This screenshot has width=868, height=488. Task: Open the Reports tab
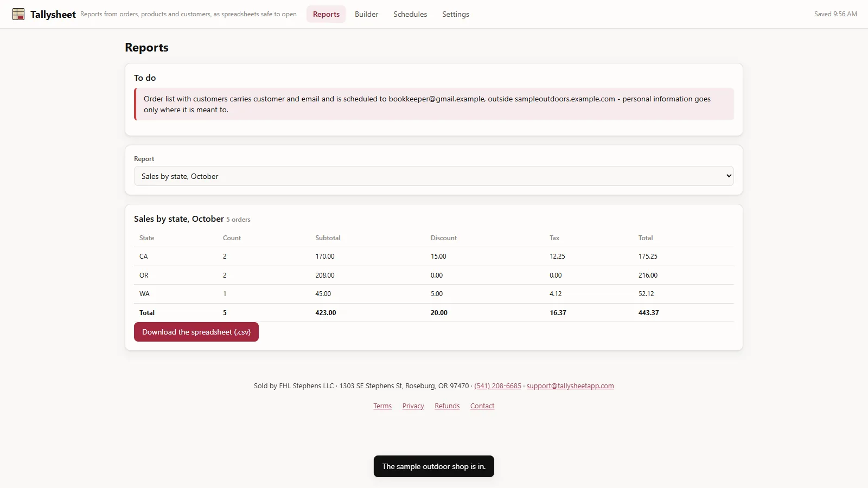pyautogui.click(x=326, y=14)
